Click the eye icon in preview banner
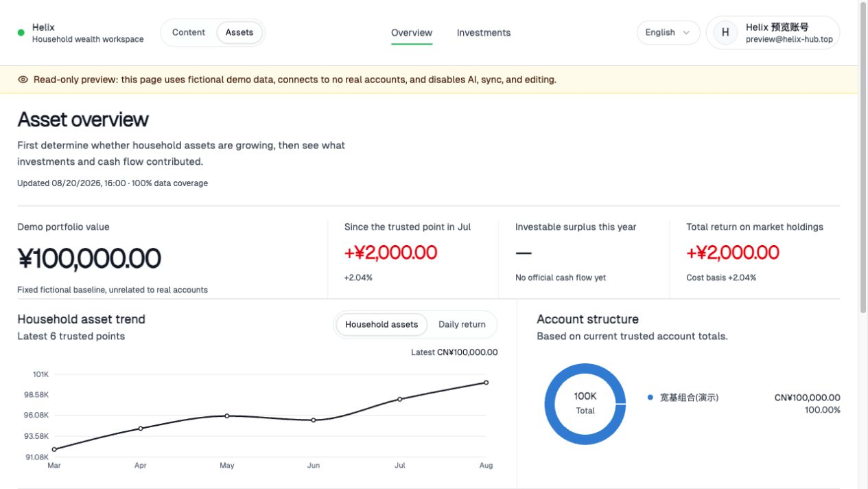This screenshot has height=489, width=868. pos(23,80)
